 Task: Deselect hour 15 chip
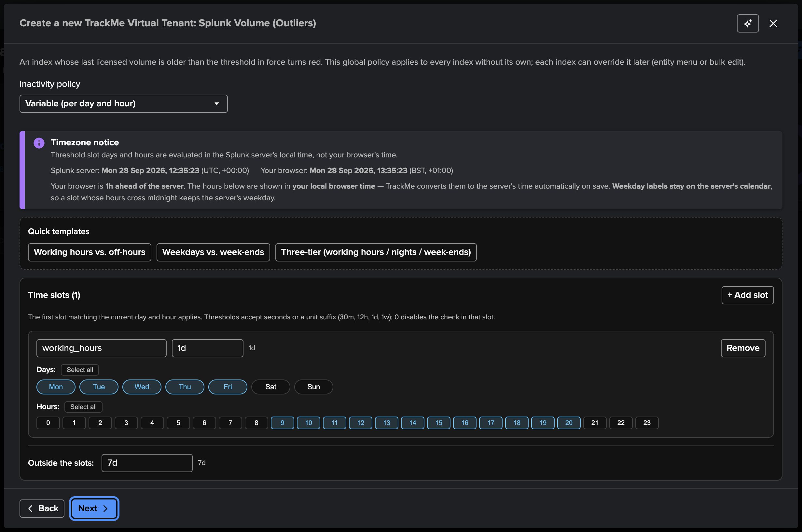(439, 423)
